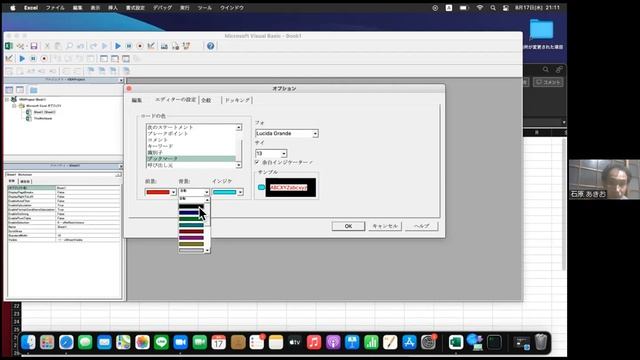This screenshot has height=360, width=640.
Task: Open Project Explorer icon in top toolbar
Action: [x=164, y=46]
